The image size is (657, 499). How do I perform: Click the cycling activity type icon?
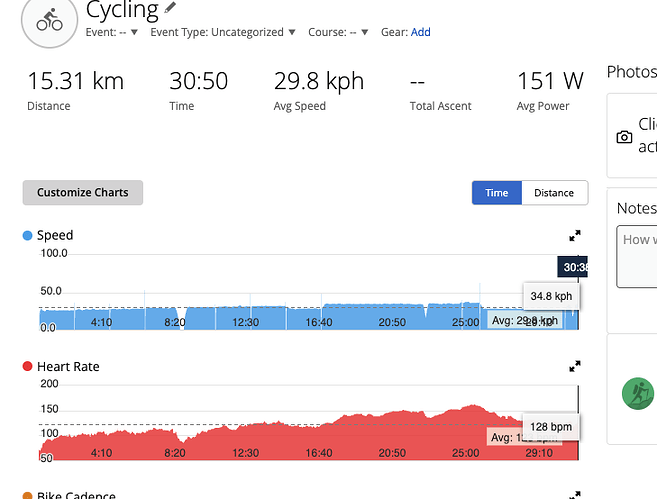coord(49,20)
